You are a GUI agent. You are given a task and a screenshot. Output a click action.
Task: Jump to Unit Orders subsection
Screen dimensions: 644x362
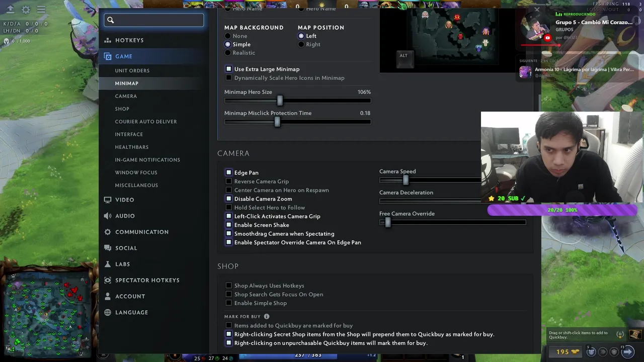pos(132,70)
